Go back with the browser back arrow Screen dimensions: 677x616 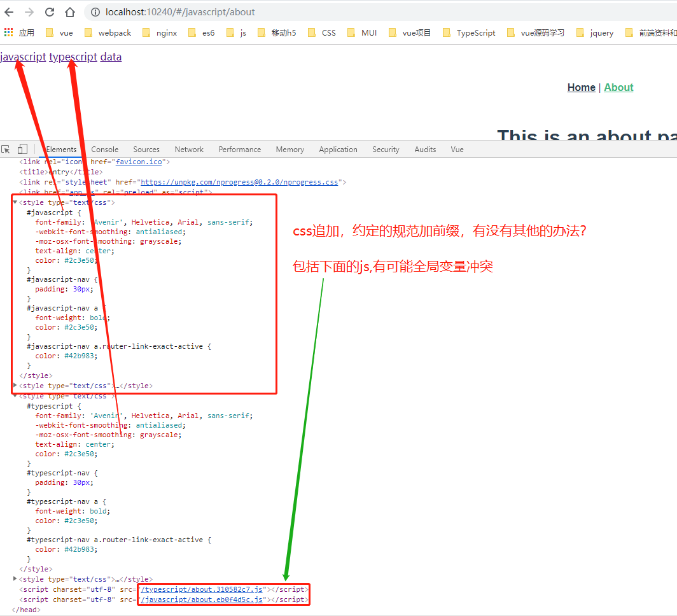pos(9,12)
